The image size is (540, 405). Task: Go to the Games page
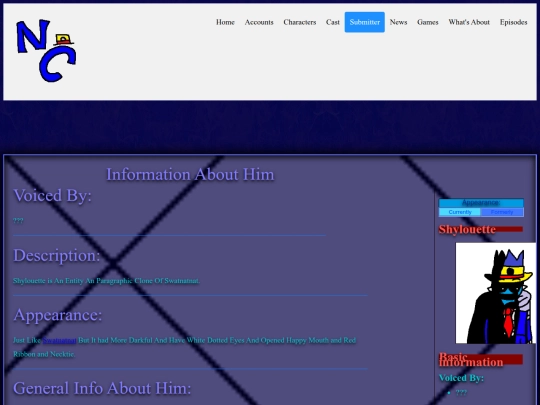(x=428, y=22)
